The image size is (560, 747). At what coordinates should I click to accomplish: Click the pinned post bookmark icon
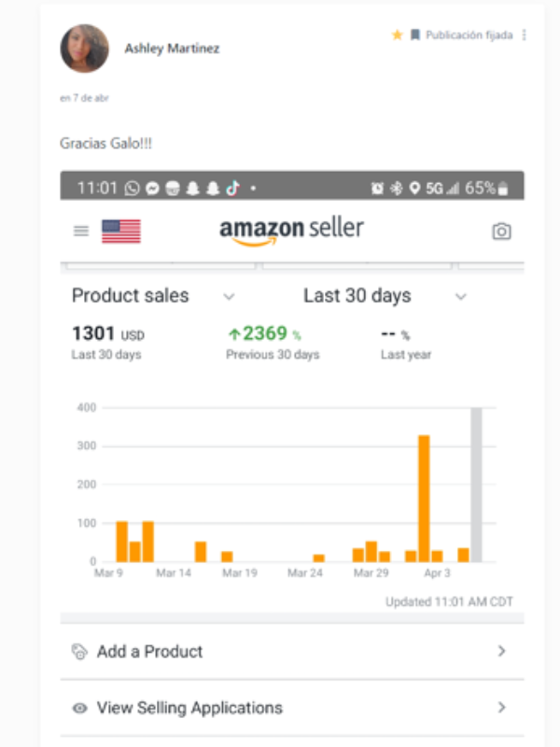tap(415, 35)
